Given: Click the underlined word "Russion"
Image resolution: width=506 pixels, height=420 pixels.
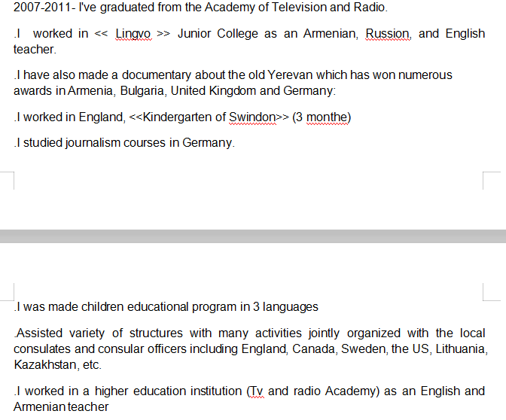Looking at the screenshot, I should (388, 34).
